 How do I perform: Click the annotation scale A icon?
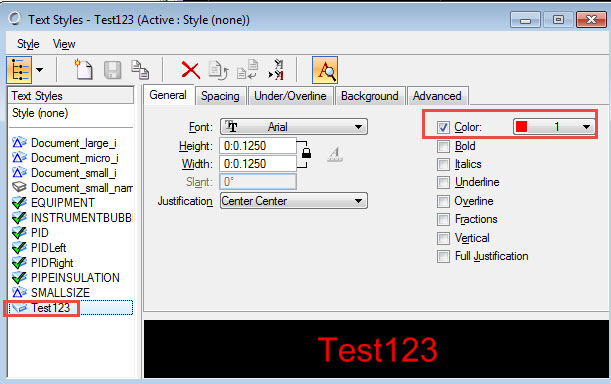[x=335, y=154]
